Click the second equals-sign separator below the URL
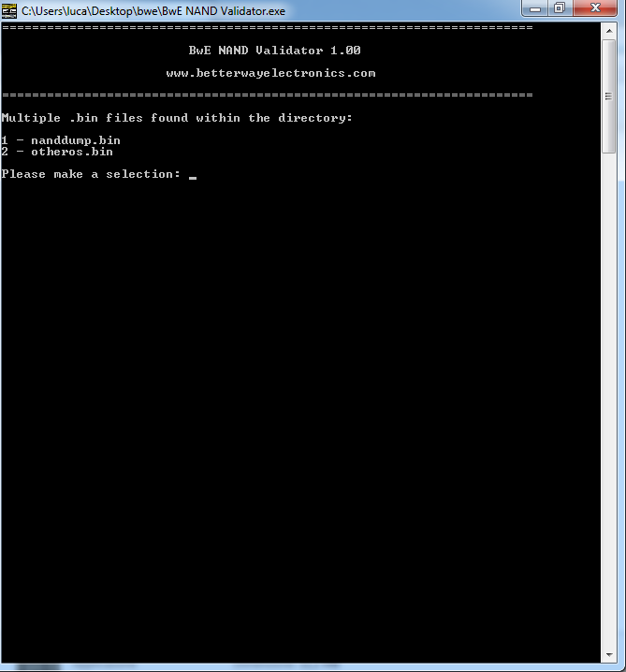This screenshot has width=626, height=672. (x=268, y=95)
